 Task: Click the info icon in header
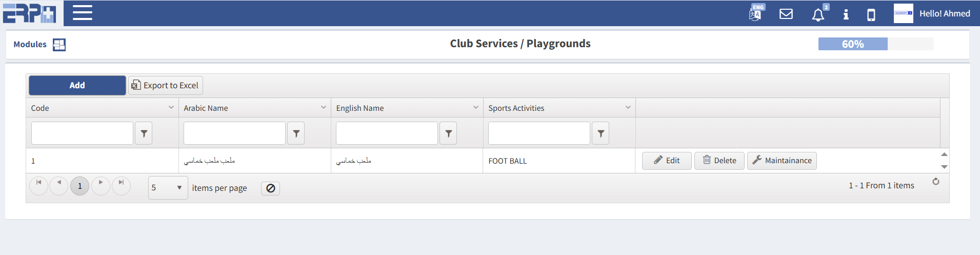pos(846,14)
